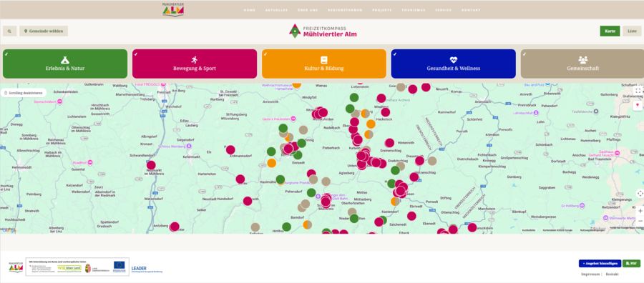Click Angebot hinzufügen button

click(600, 263)
